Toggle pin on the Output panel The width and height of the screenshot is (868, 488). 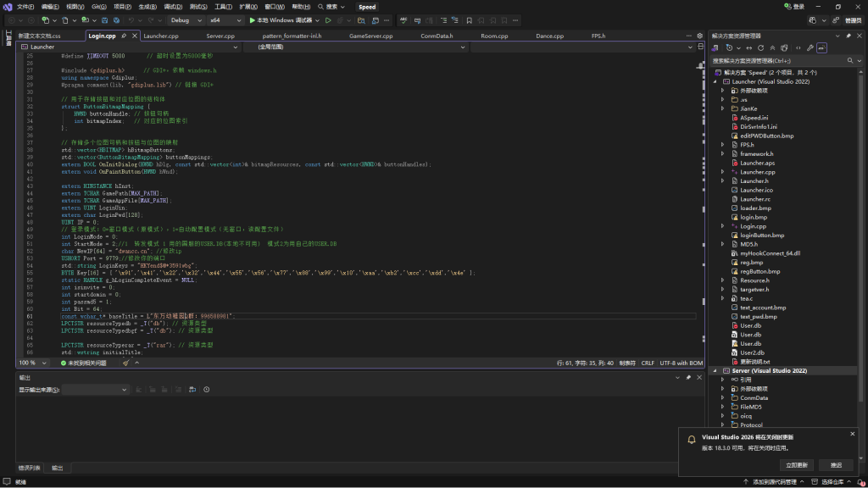[688, 377]
